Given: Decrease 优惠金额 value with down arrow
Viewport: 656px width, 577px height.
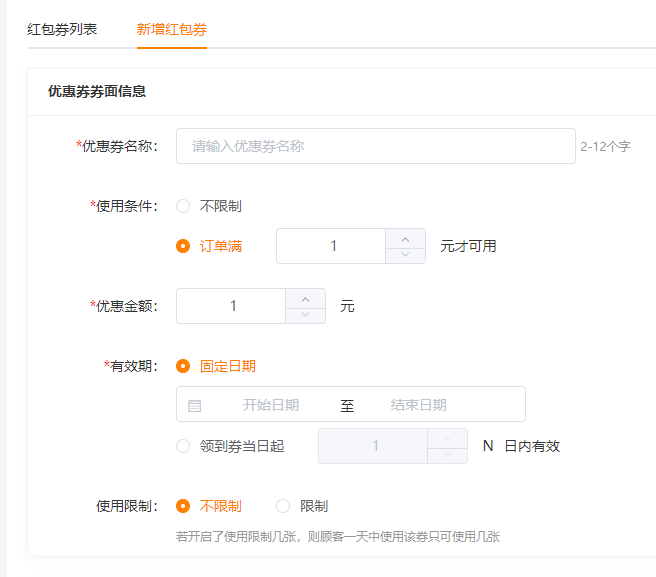Looking at the screenshot, I should tap(305, 315).
